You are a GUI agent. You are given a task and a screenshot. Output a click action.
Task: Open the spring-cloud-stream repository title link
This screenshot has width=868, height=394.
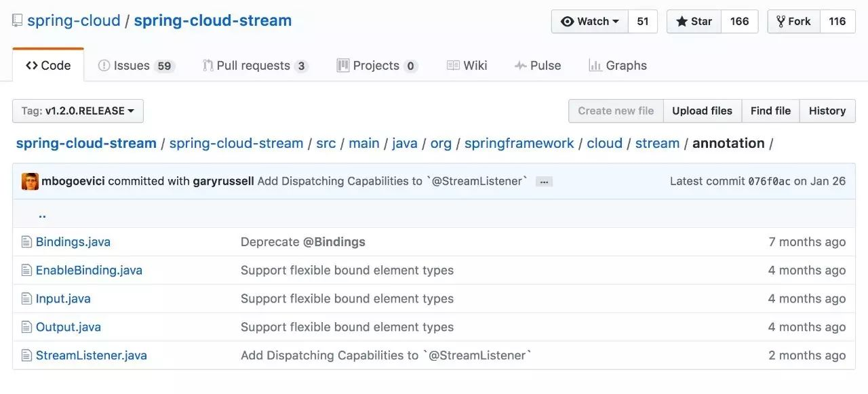(213, 21)
